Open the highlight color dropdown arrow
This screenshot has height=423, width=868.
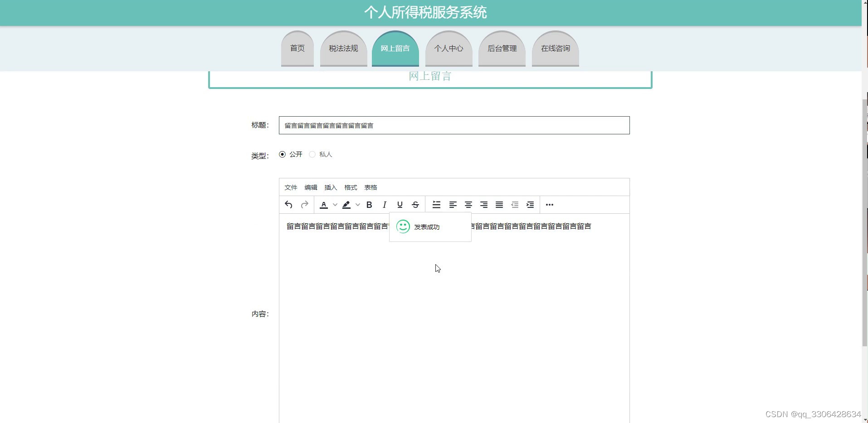[x=358, y=205]
